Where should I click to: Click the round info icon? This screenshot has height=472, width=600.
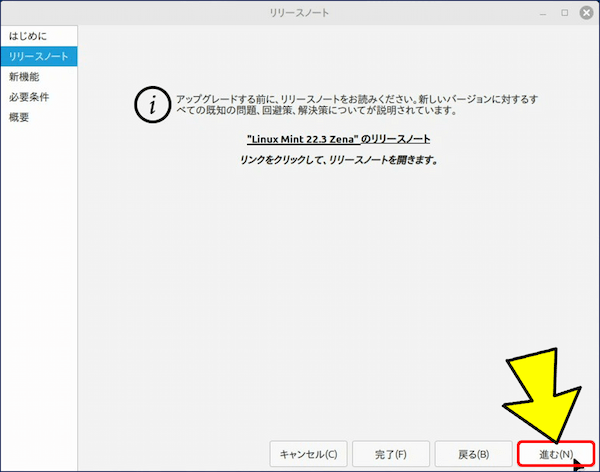coord(152,105)
